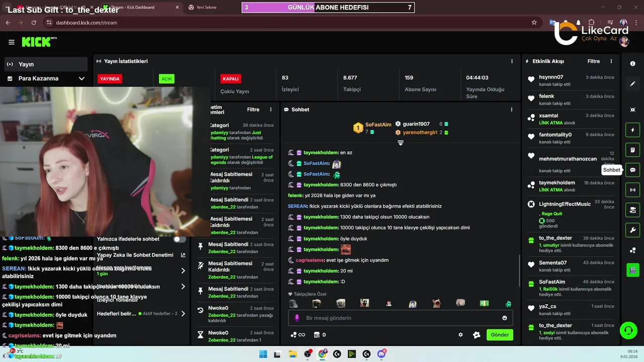Toggle the Sohbet chat panel icon
644x362 pixels.
pyautogui.click(x=633, y=170)
